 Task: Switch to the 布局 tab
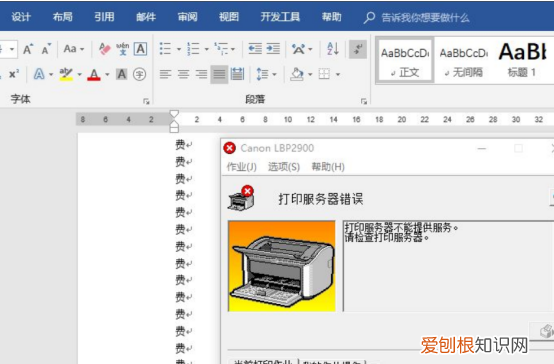63,17
